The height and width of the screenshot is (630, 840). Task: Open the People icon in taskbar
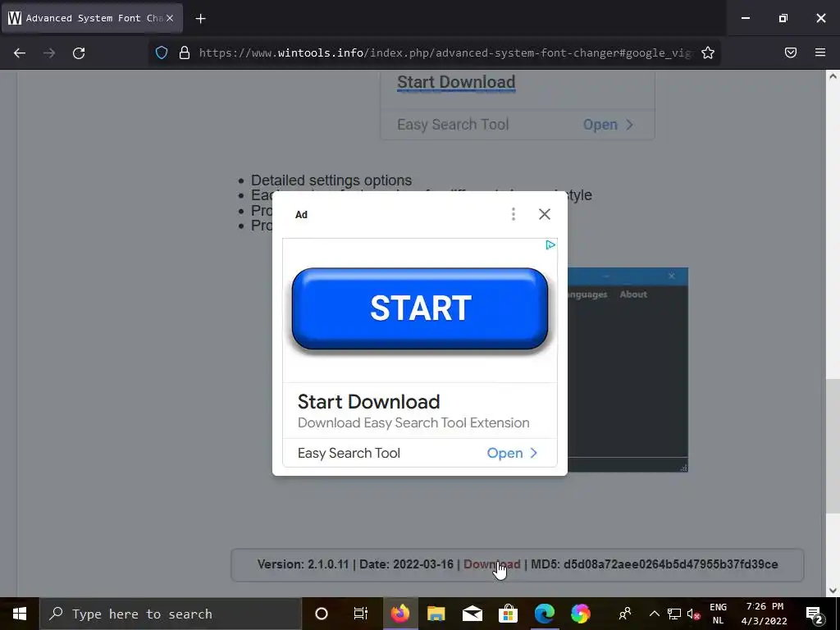(x=624, y=614)
